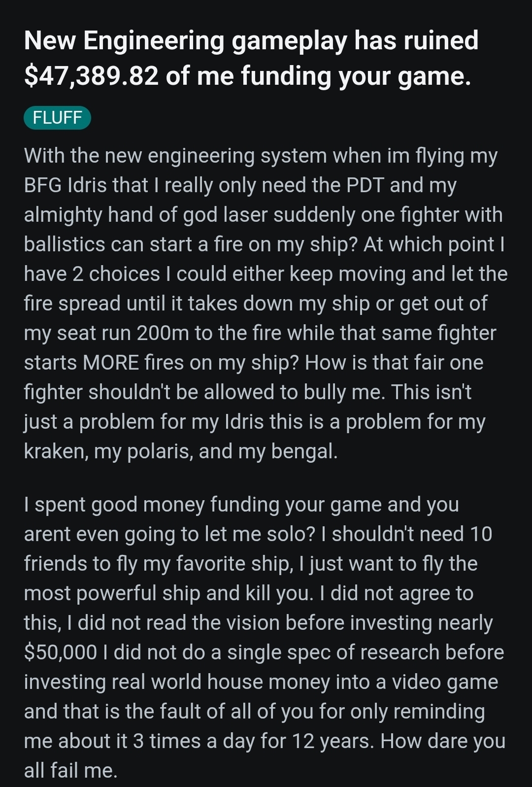Image resolution: width=532 pixels, height=787 pixels.
Task: Click the FLUFF flair tag
Action: [57, 118]
